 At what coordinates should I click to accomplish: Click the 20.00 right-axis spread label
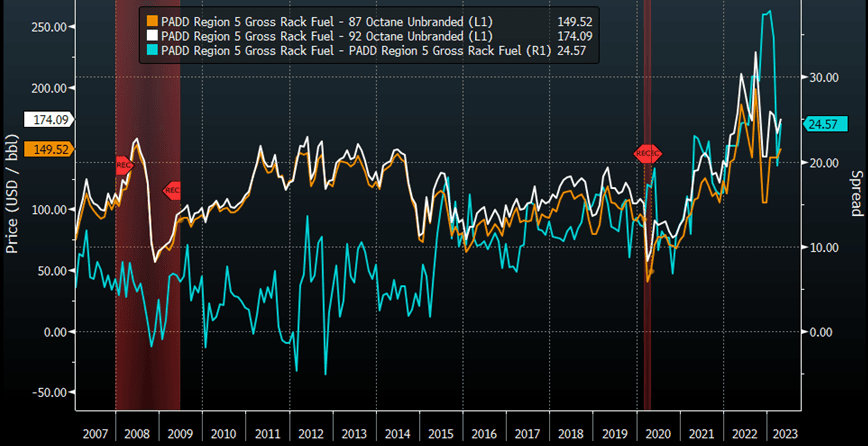(824, 162)
